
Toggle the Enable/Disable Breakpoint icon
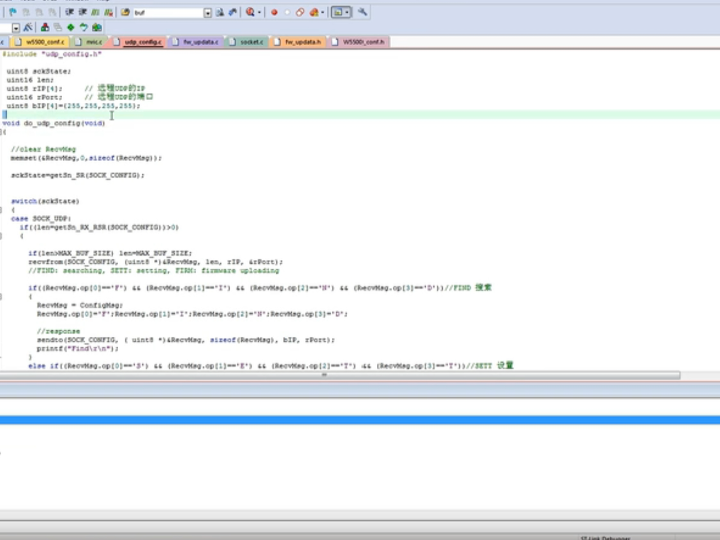pyautogui.click(x=288, y=13)
